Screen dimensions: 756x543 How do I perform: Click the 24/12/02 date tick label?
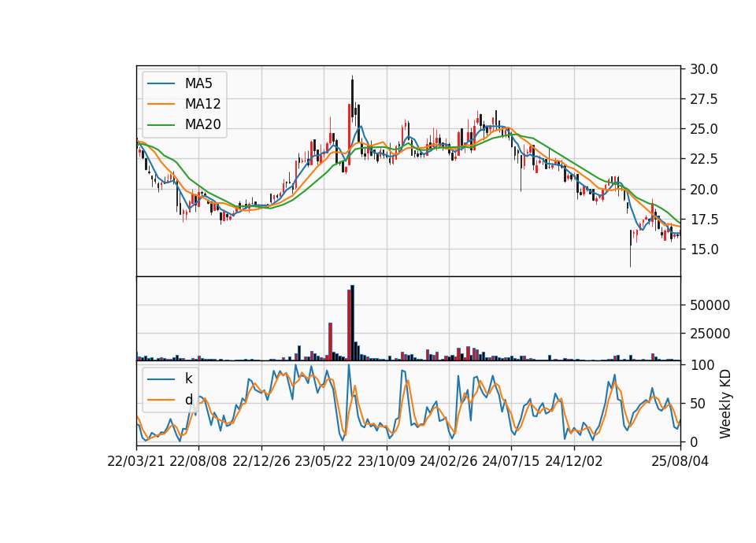[x=574, y=461]
